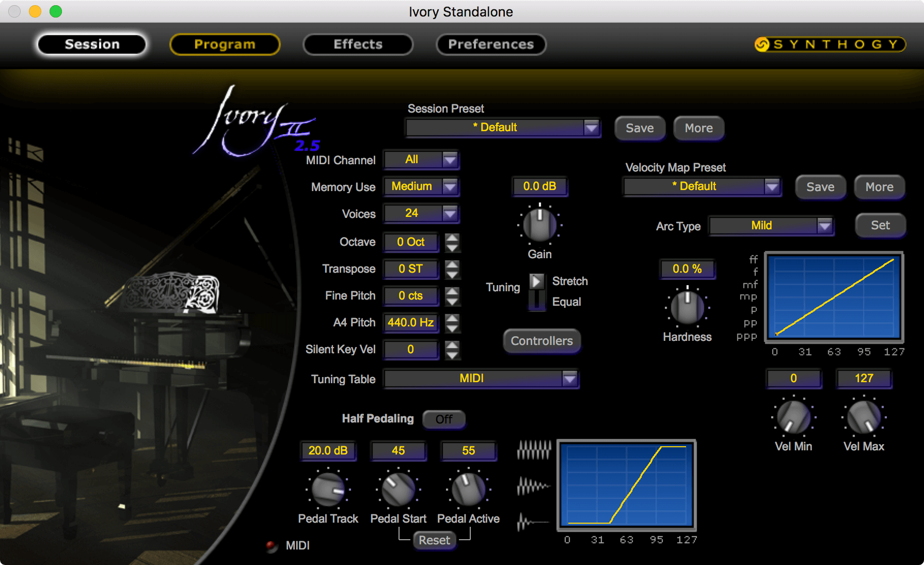Open the Velocity Map Preset dropdown
The width and height of the screenshot is (924, 565).
click(703, 186)
